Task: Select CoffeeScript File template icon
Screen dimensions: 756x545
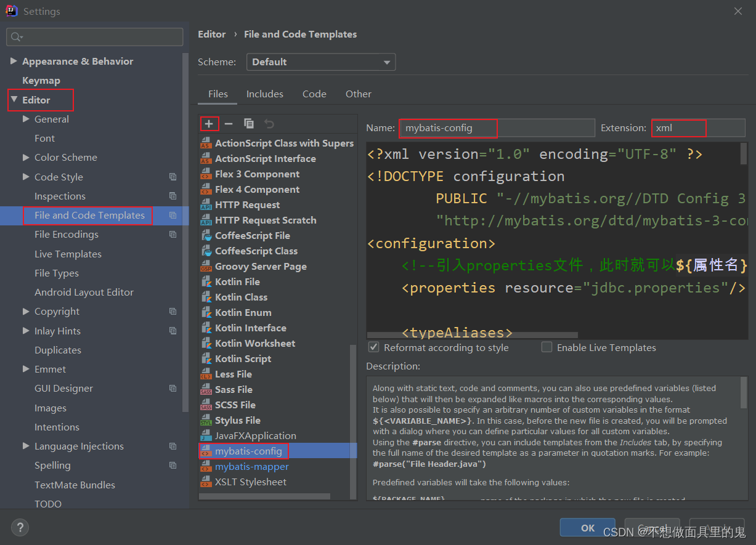Action: point(206,236)
